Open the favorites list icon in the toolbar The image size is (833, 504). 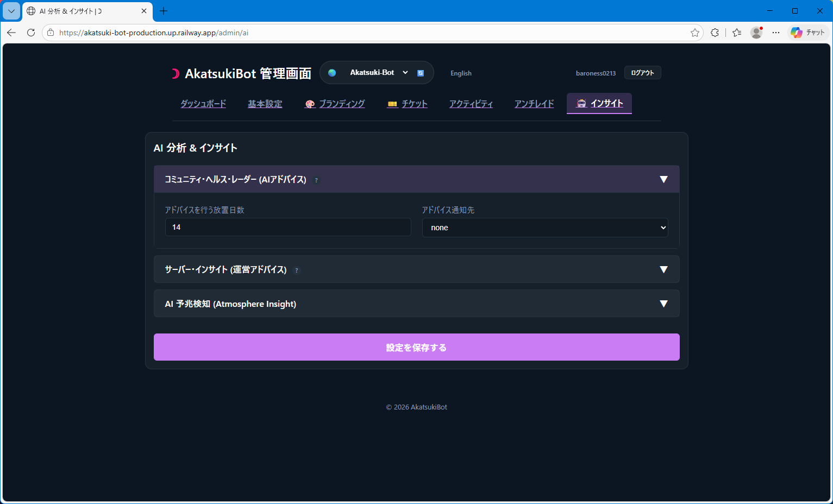737,33
